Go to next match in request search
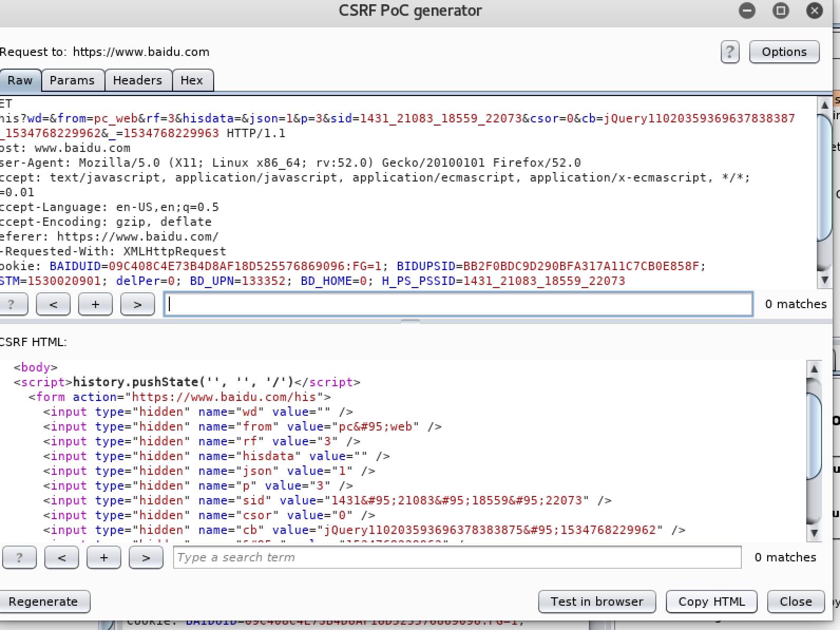The image size is (840, 630). point(138,304)
